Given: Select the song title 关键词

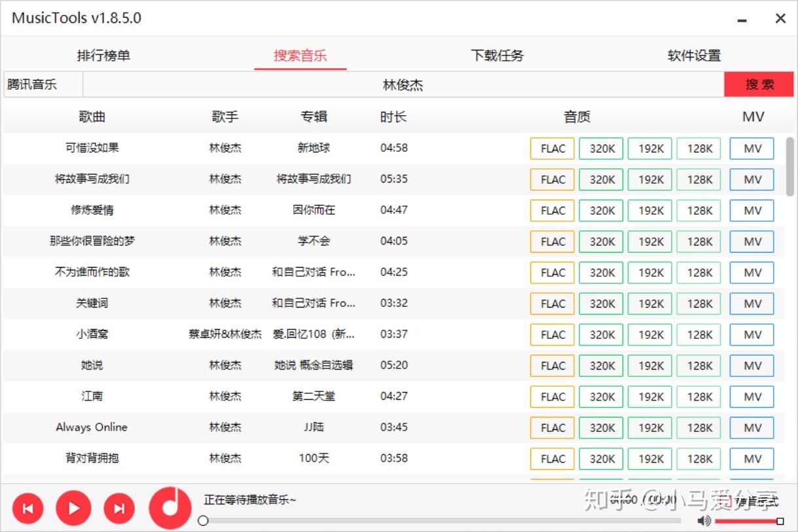Looking at the screenshot, I should pos(92,303).
